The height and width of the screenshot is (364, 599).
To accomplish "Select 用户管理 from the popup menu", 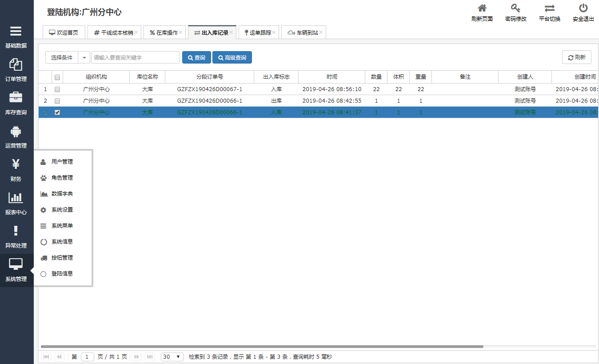I will (62, 162).
